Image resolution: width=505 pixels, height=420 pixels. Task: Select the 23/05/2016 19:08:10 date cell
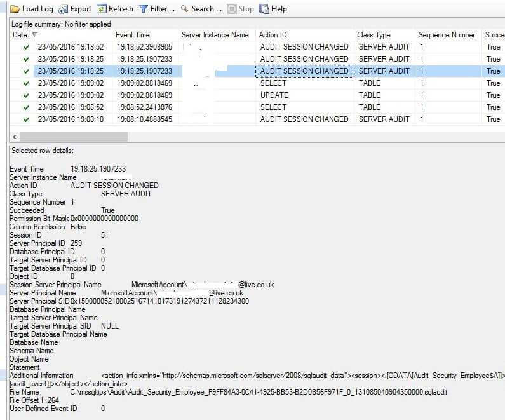point(71,119)
